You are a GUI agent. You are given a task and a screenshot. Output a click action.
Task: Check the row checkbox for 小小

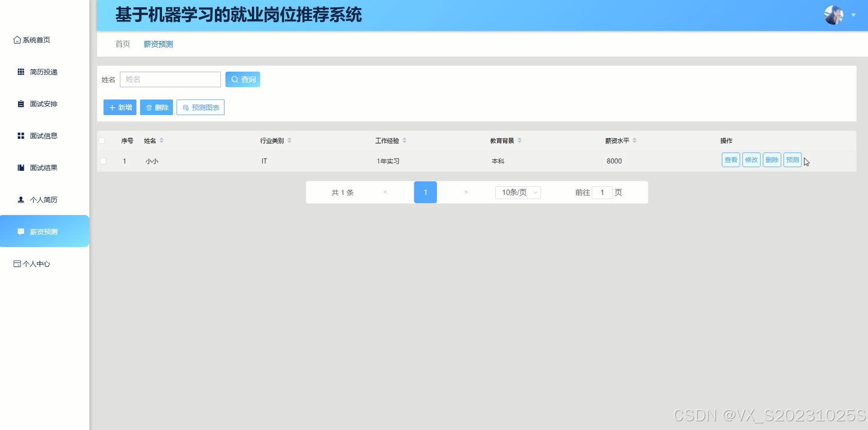coord(103,161)
